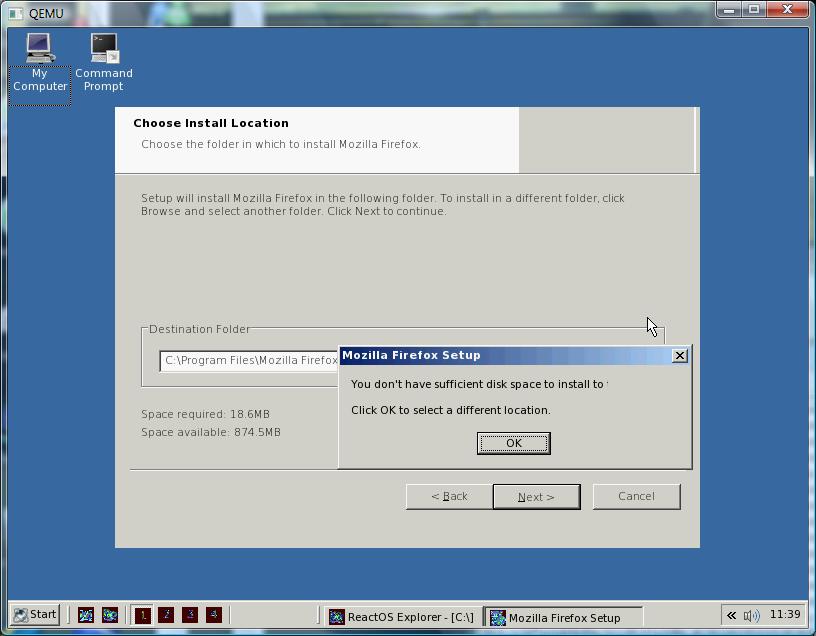
Task: Go Back in the Firefox installer
Action: (449, 497)
